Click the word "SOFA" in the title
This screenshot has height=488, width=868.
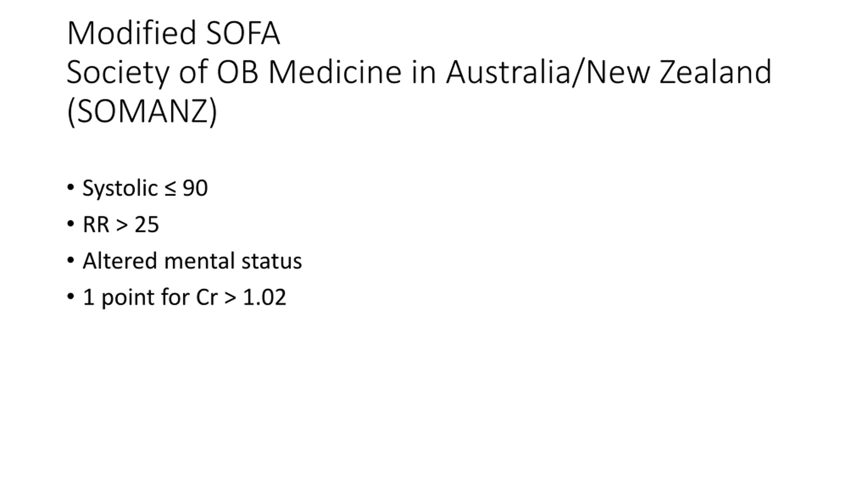tap(243, 33)
